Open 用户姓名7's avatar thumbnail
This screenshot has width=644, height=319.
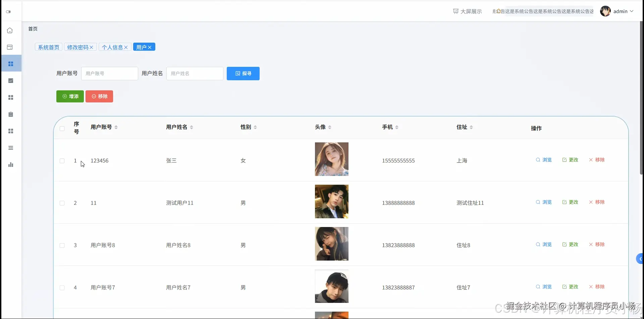coord(332,286)
